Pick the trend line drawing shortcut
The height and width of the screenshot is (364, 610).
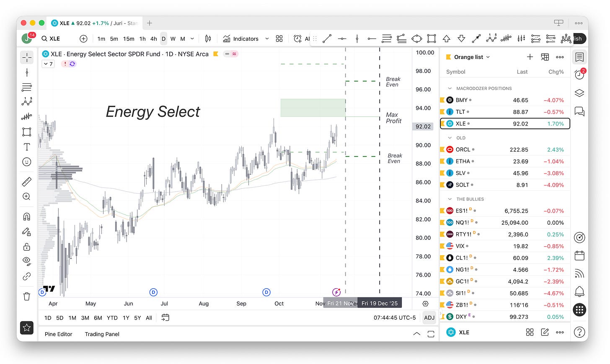(x=327, y=38)
